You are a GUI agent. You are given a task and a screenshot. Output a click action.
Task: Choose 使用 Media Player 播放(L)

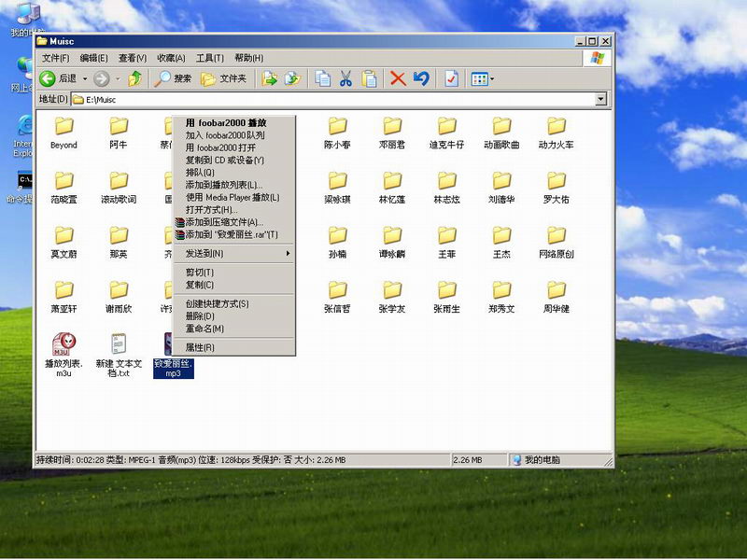[233, 197]
